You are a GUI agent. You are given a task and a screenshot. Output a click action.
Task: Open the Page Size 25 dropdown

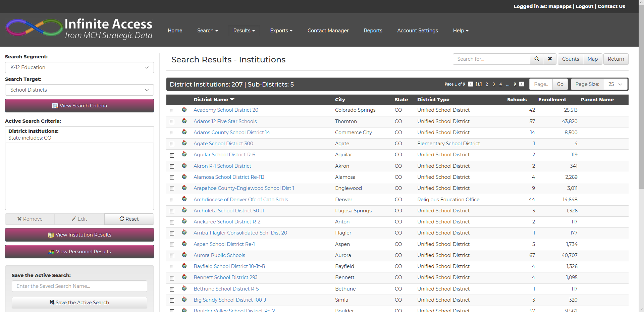point(615,84)
